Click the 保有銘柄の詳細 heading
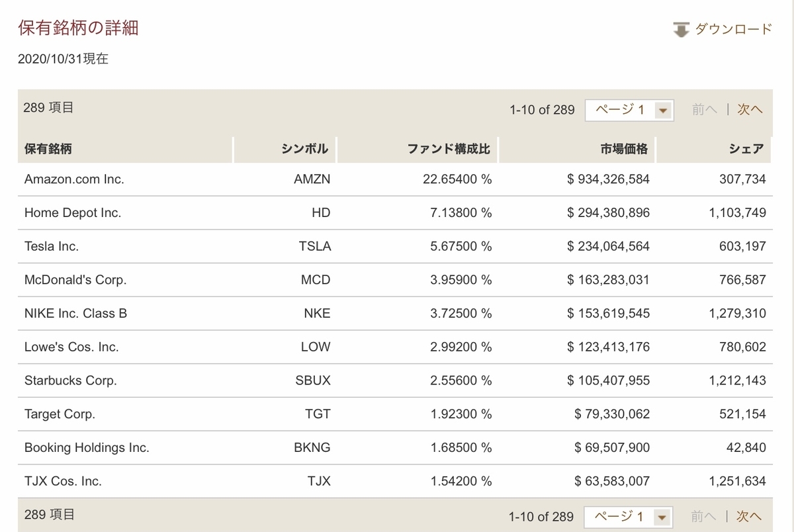 coord(78,28)
